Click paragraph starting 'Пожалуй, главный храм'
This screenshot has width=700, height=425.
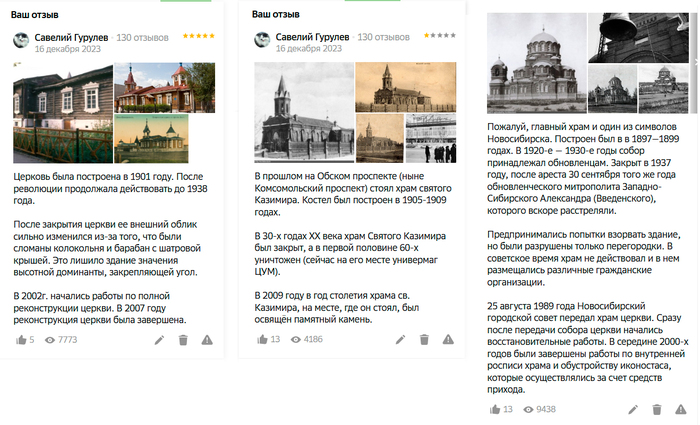click(x=583, y=169)
